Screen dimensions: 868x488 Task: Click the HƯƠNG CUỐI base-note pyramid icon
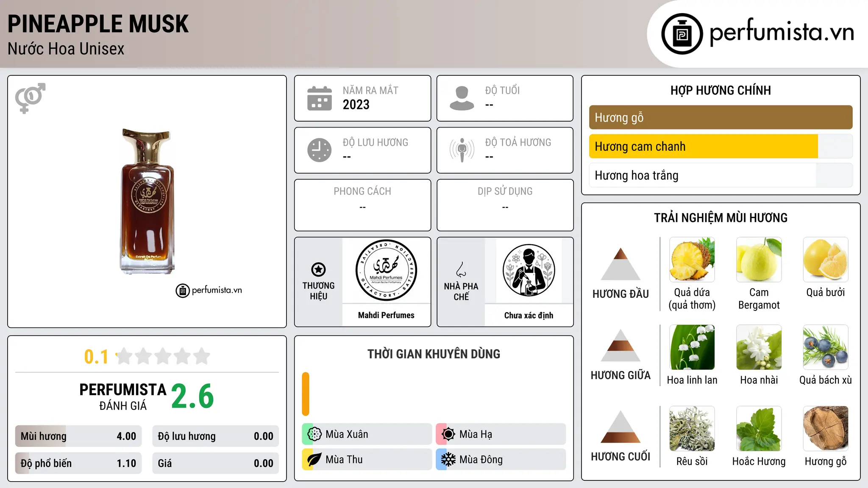coord(620,427)
